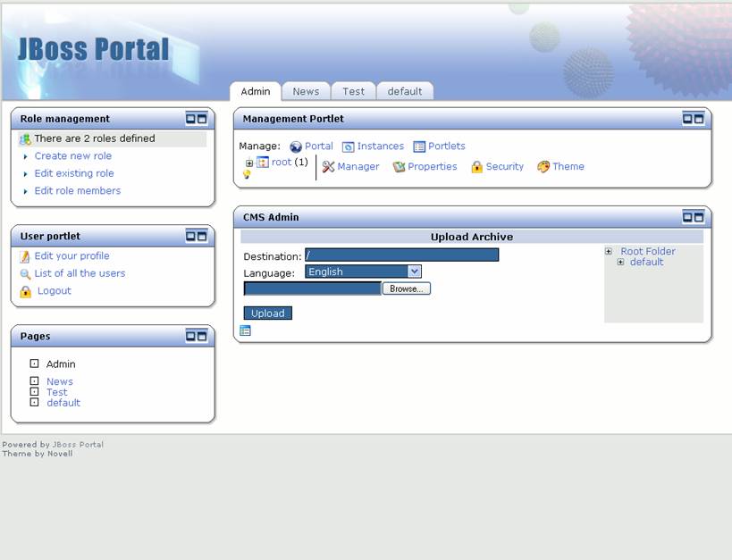
Task: Click the Portlets text link
Action: tap(447, 146)
